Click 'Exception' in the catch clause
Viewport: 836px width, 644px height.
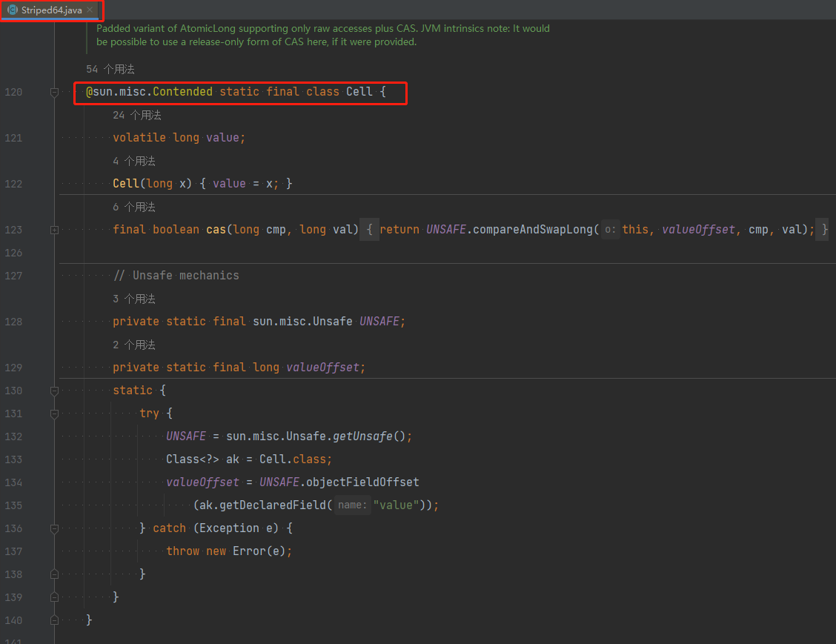pyautogui.click(x=229, y=528)
